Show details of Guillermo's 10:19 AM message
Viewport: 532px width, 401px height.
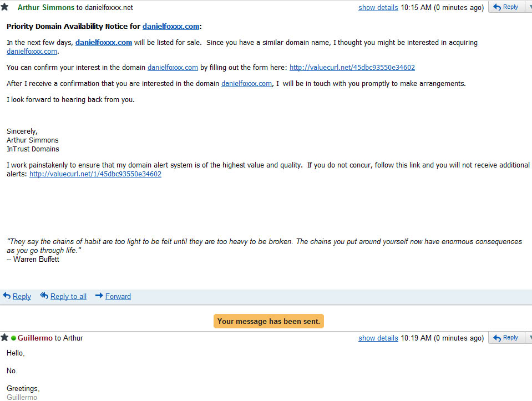(x=378, y=338)
